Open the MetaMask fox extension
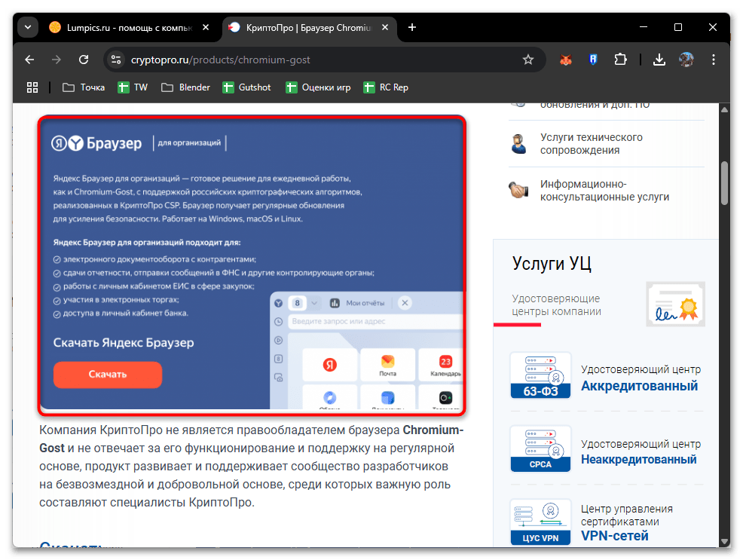 566,60
